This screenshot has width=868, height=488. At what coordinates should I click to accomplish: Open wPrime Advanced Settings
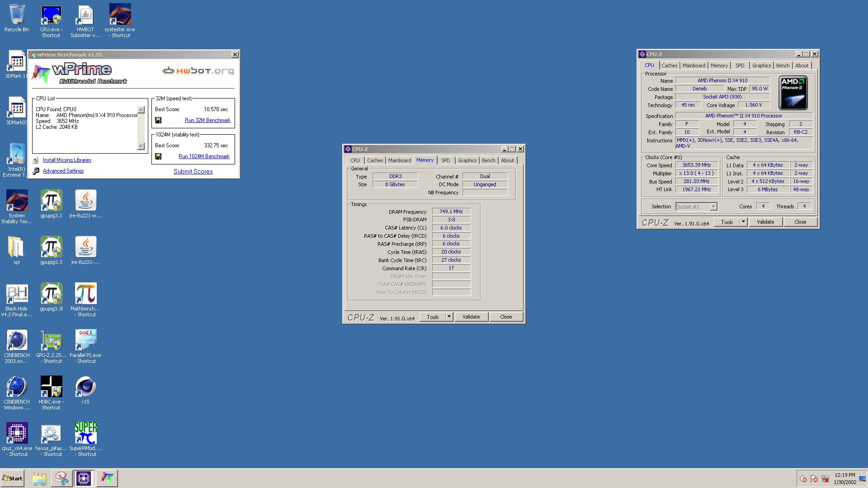point(63,171)
